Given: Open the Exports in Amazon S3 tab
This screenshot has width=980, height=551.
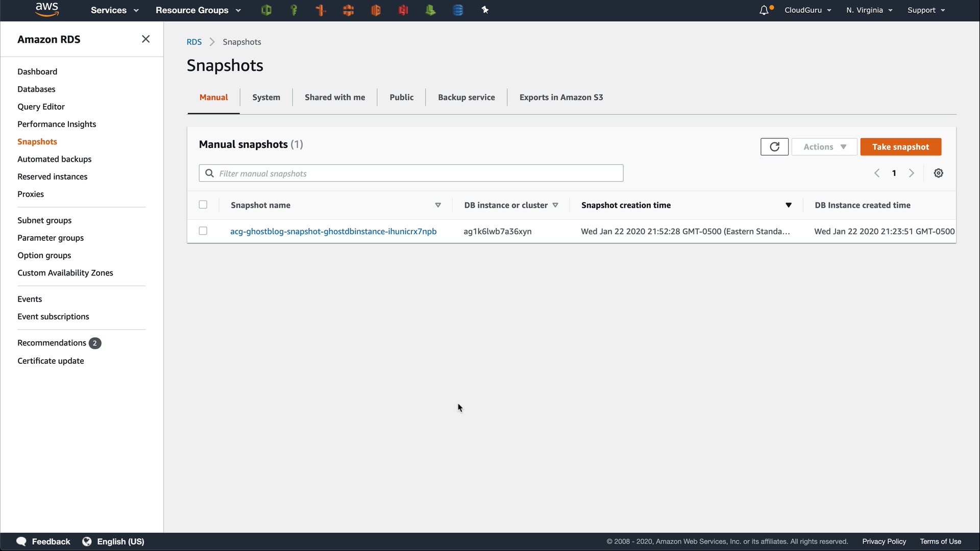Looking at the screenshot, I should [x=561, y=97].
